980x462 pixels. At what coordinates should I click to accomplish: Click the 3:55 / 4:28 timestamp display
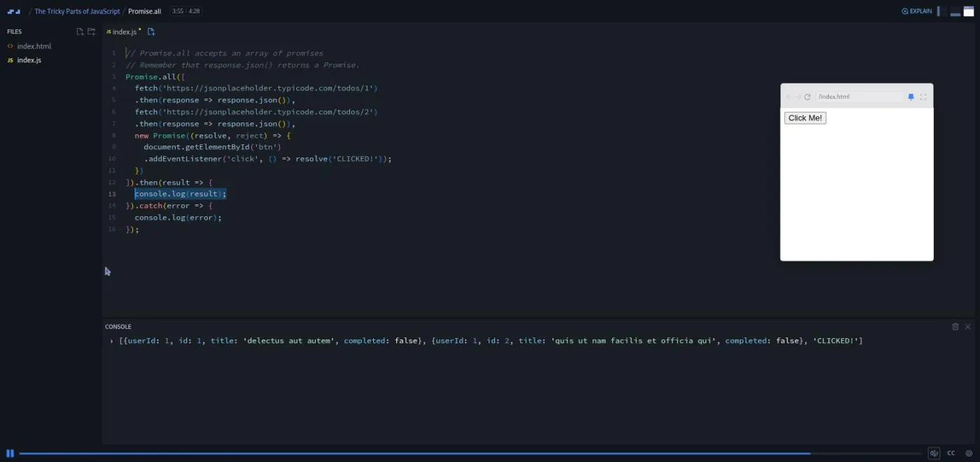coord(187,11)
